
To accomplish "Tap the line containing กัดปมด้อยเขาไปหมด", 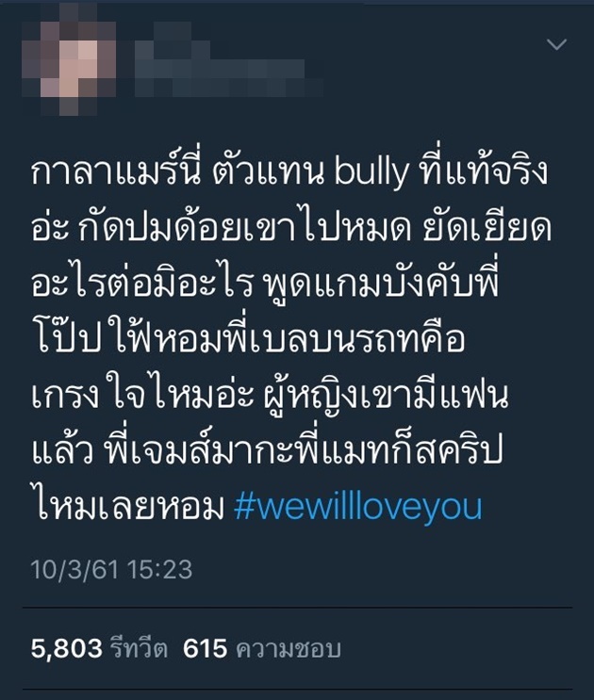I will (291, 228).
